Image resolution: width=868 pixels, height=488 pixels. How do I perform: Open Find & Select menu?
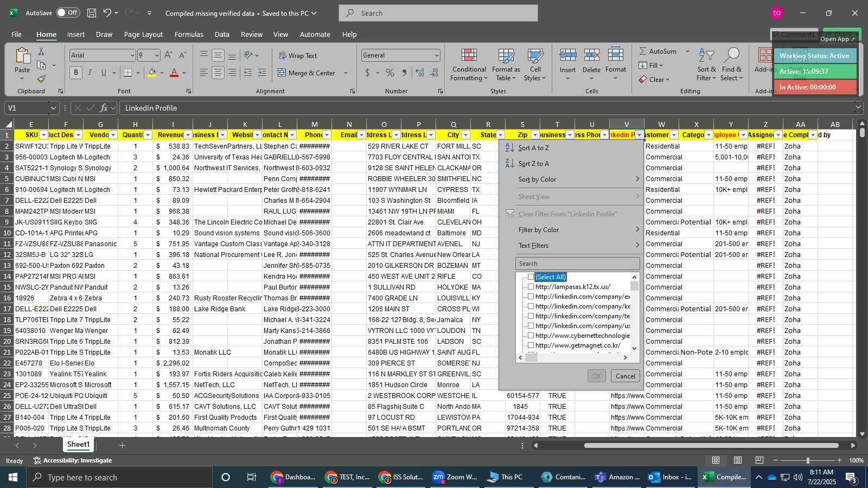pyautogui.click(x=732, y=65)
